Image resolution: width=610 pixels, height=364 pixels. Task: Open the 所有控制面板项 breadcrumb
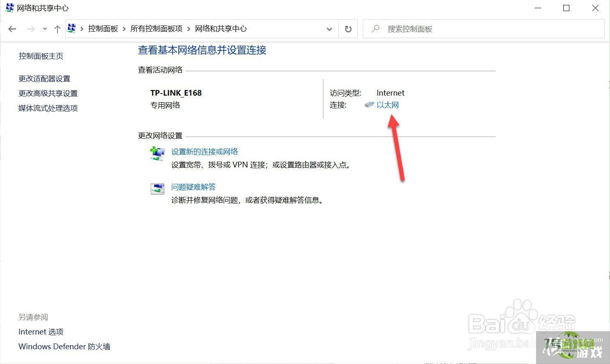tap(157, 29)
